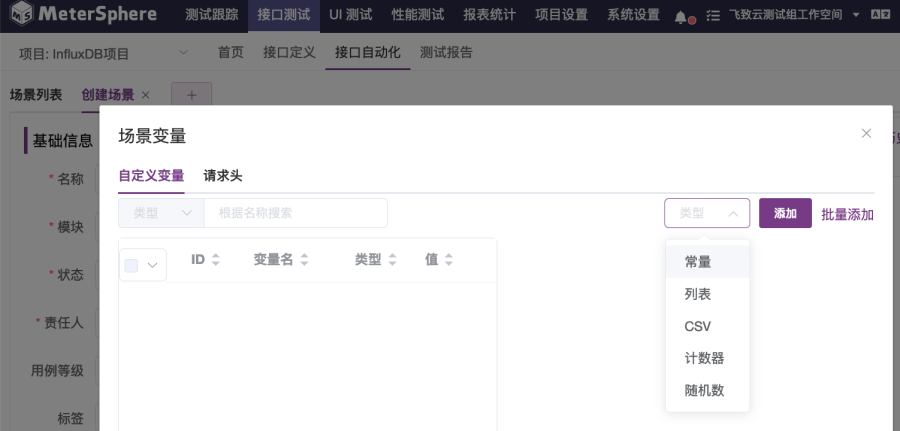Go to the 首页 sub-navigation tab
Viewport: 900px width, 431px height.
pos(231,53)
